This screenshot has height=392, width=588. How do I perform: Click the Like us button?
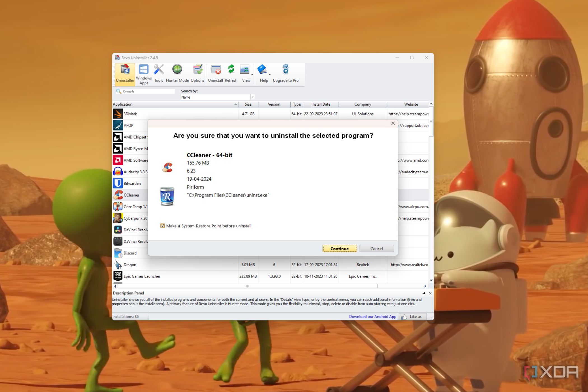click(x=412, y=316)
